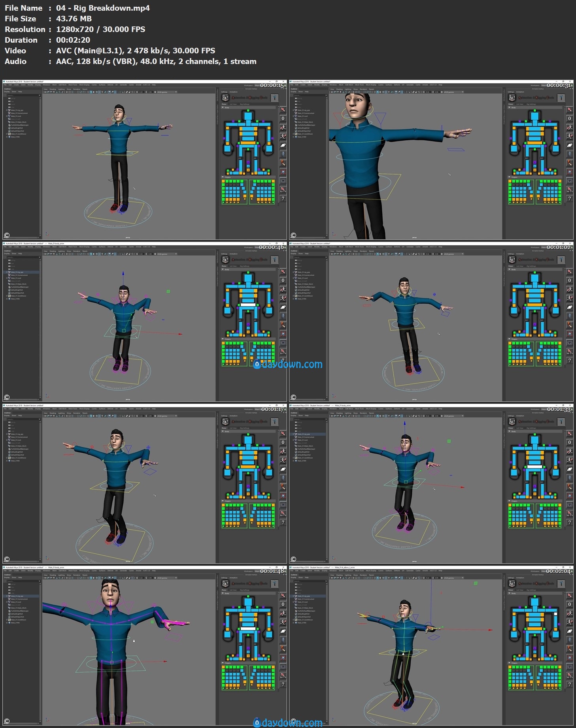Viewport: 576px width, 728px height.
Task: Expand the Male_01:JointMover node, 00:02:04 frame
Action: pos(293,620)
